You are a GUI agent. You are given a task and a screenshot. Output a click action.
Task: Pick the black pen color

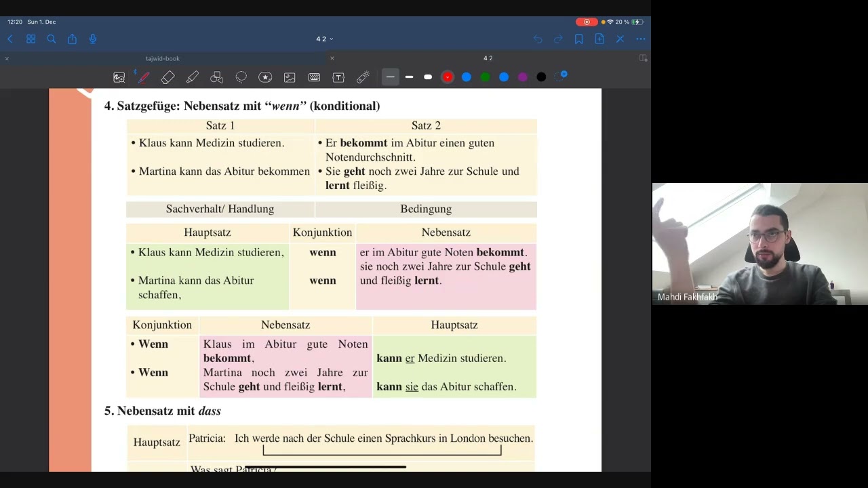point(541,77)
